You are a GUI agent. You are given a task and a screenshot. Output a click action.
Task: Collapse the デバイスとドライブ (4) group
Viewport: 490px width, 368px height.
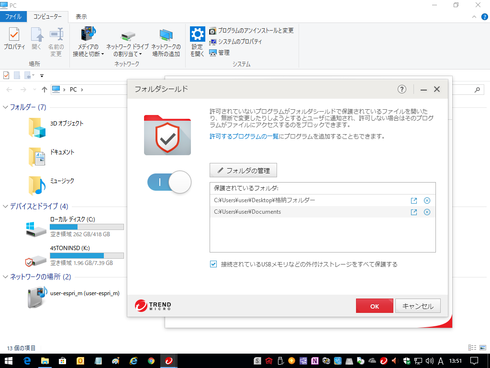click(5, 206)
